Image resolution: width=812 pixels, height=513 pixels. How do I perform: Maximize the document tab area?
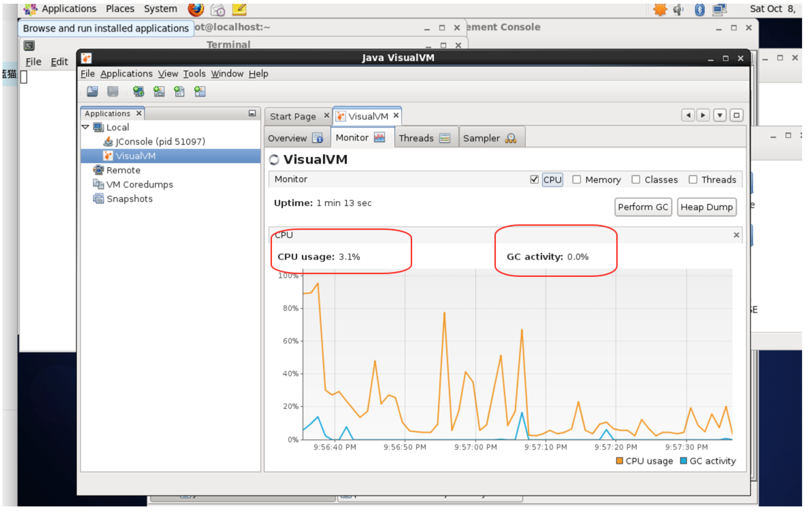click(736, 115)
